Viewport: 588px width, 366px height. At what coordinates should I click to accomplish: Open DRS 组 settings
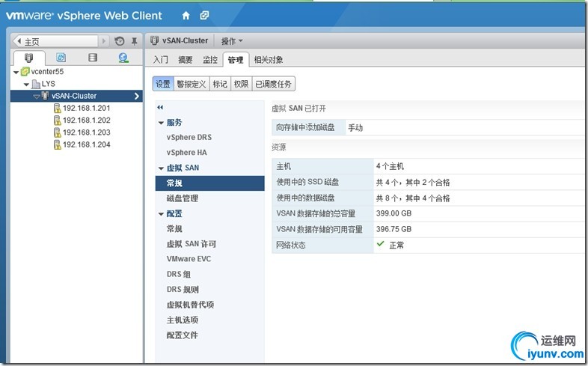pyautogui.click(x=179, y=274)
